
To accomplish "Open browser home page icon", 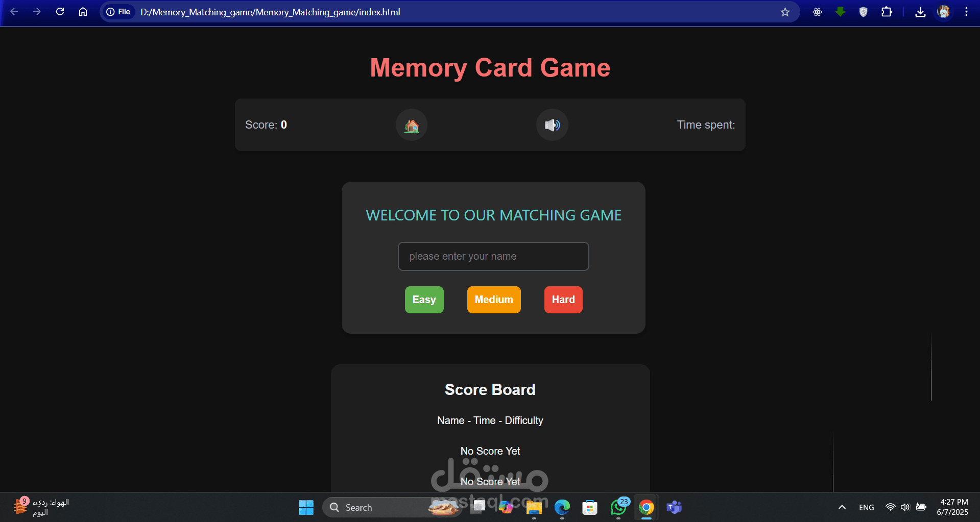I will point(83,12).
